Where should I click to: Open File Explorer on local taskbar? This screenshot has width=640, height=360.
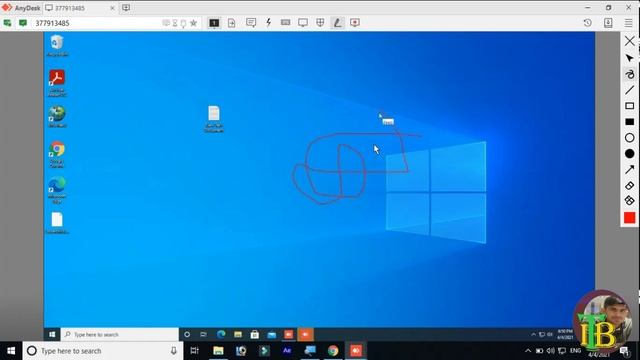(218, 351)
